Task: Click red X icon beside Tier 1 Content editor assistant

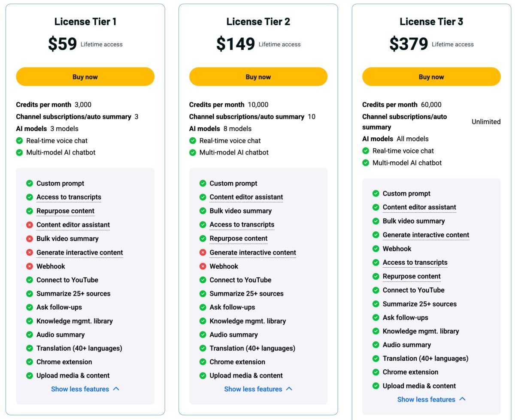Action: point(29,225)
